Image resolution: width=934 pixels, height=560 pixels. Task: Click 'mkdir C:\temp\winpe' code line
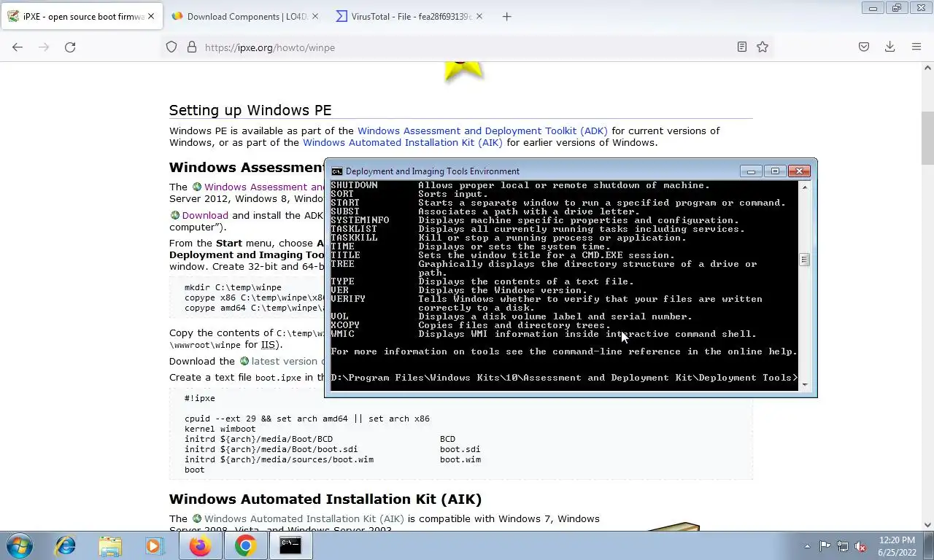pyautogui.click(x=233, y=287)
